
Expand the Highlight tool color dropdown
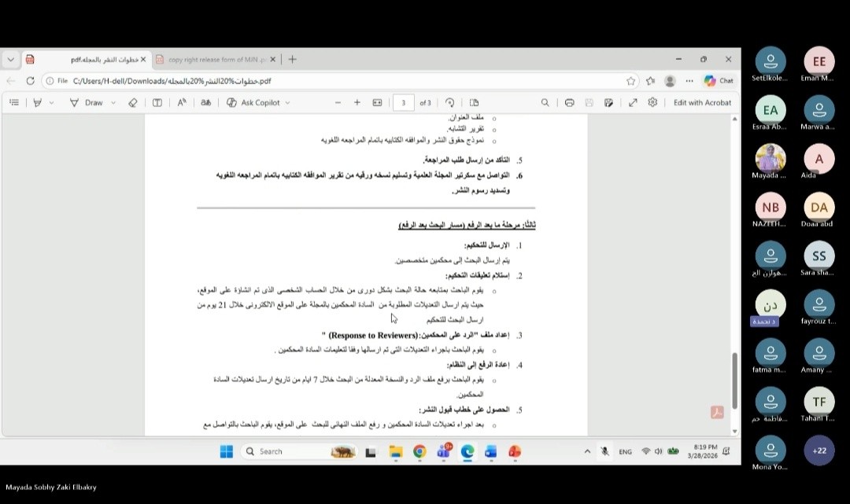[x=52, y=103]
